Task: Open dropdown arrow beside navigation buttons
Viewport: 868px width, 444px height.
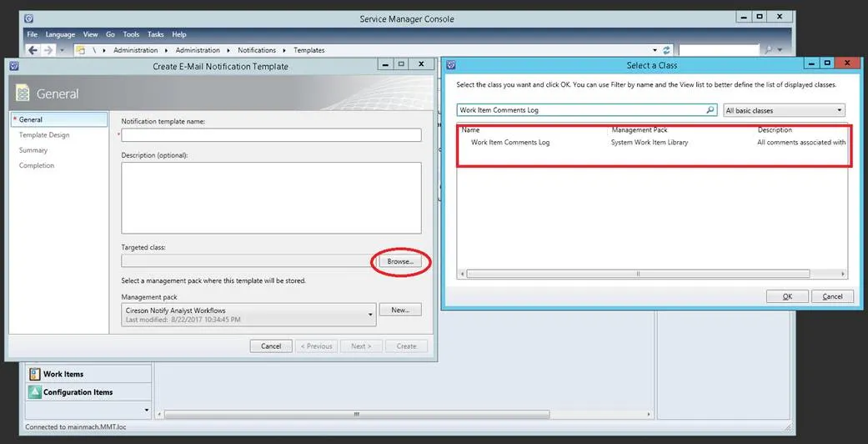Action: [x=62, y=50]
